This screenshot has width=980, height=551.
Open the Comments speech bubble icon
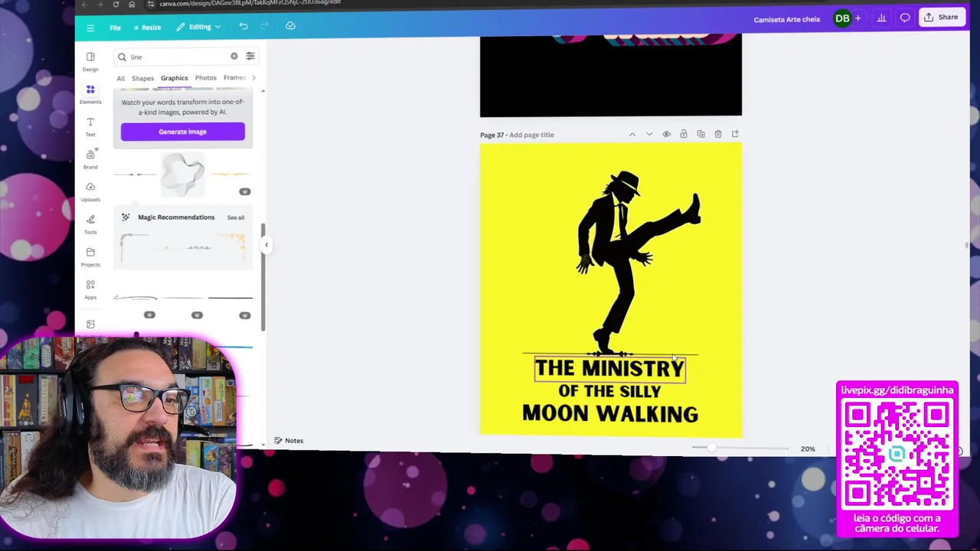[x=905, y=18]
